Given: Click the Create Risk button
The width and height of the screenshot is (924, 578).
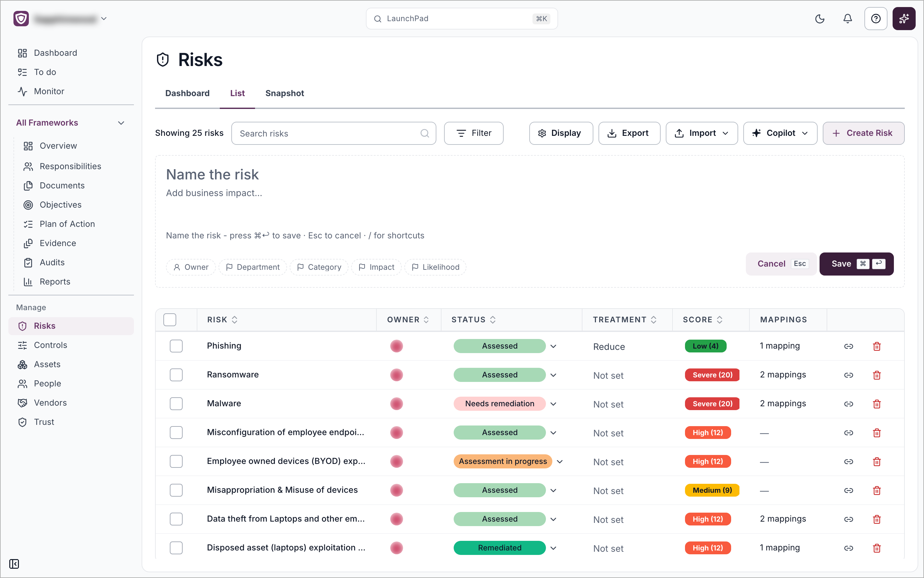Looking at the screenshot, I should click(x=863, y=133).
